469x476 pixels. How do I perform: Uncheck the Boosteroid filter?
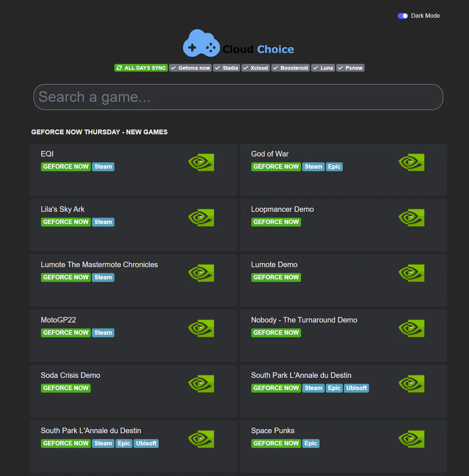(290, 68)
